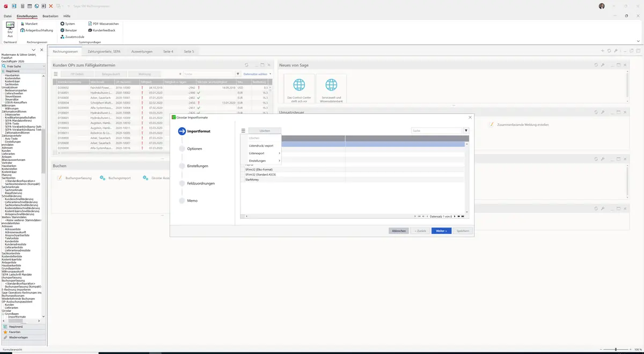Click the calculator icon in the quick access toolbar
Viewport: 644px width, 354px height.
(22, 6)
